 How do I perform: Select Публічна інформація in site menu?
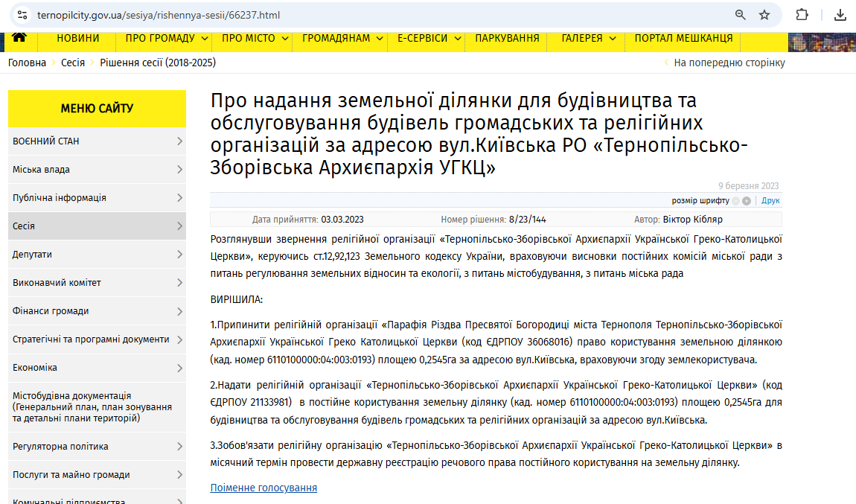coord(98,198)
